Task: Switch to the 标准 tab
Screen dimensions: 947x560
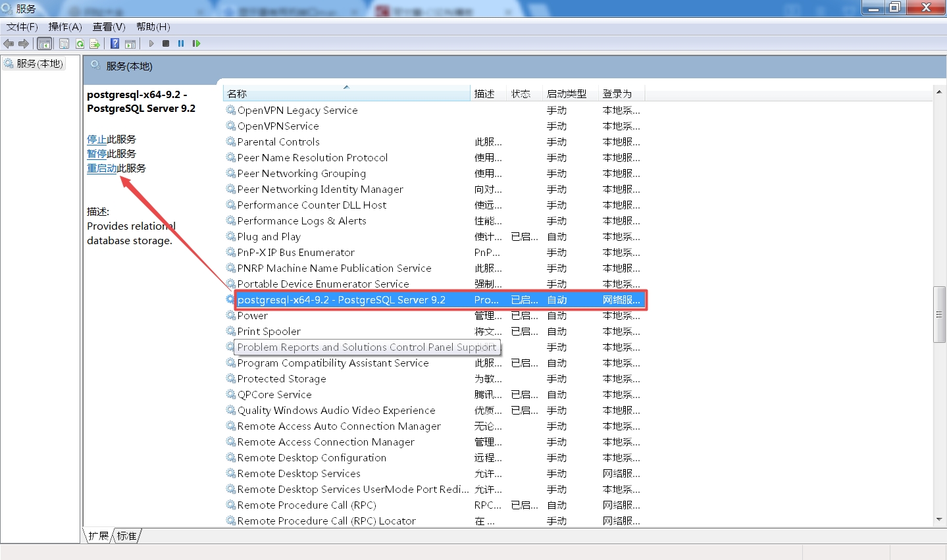Action: point(128,536)
